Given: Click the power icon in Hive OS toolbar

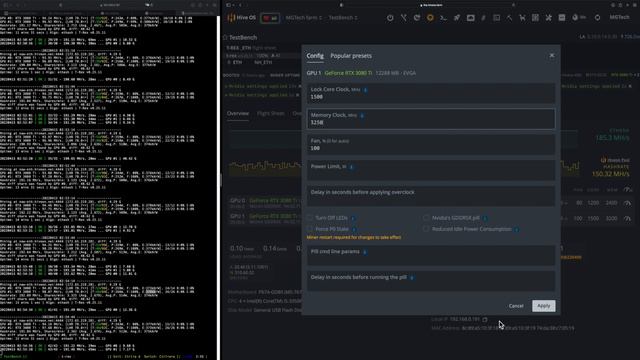Looking at the screenshot, I should [390, 18].
